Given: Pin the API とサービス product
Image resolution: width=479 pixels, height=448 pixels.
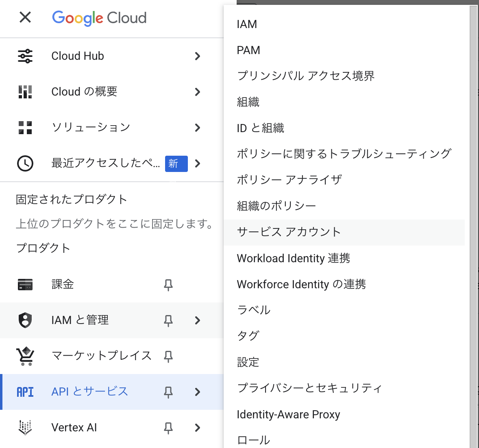Looking at the screenshot, I should click(168, 392).
